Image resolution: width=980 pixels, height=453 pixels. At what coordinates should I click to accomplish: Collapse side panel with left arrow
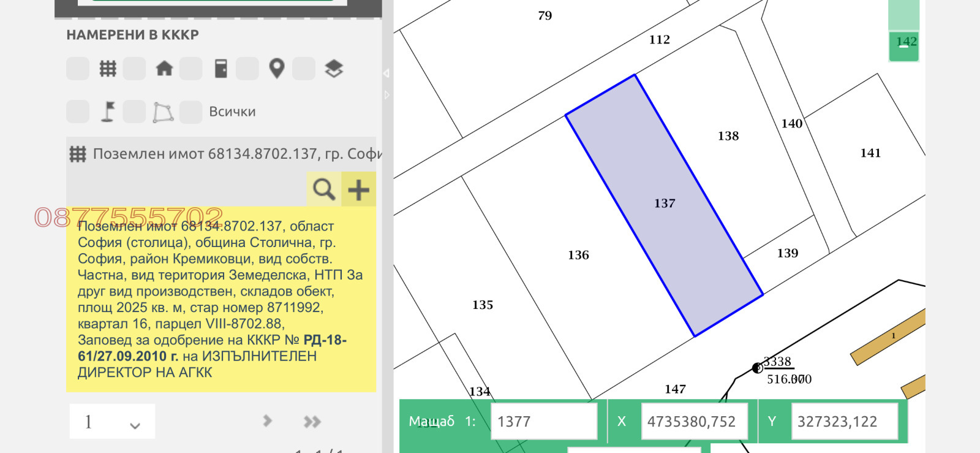pos(386,73)
